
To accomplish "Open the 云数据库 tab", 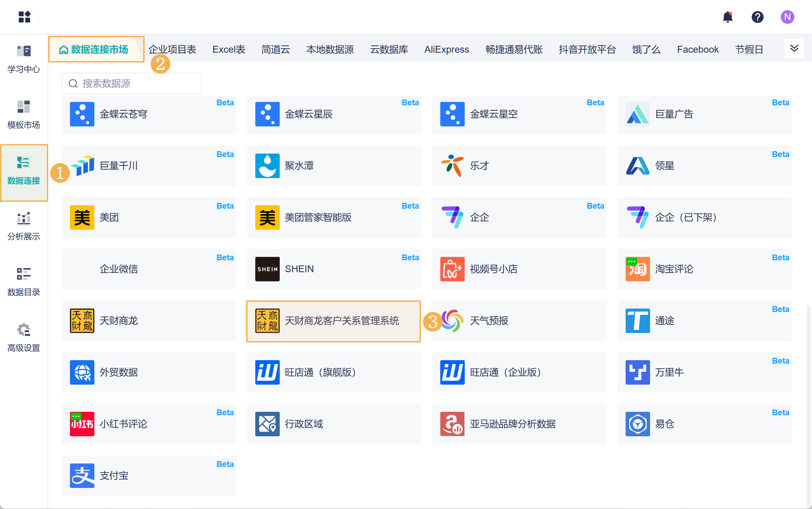I will [389, 50].
